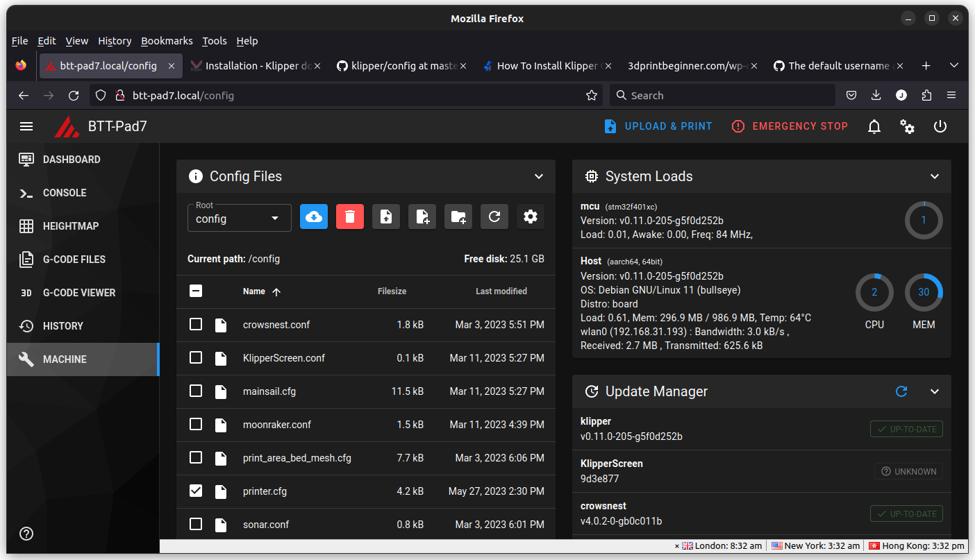The image size is (975, 560).
Task: Download the selected config files
Action: 314,217
